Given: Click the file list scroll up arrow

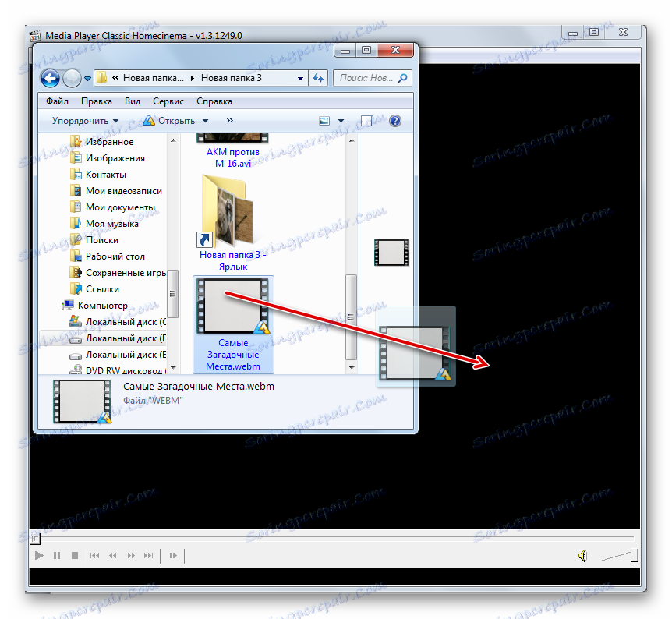Looking at the screenshot, I should [x=352, y=140].
